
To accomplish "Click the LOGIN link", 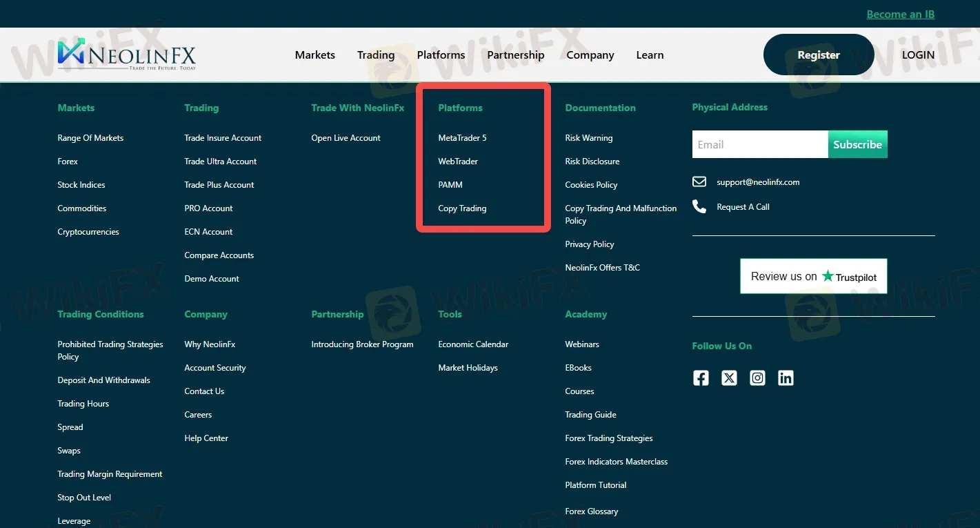I will pos(918,55).
